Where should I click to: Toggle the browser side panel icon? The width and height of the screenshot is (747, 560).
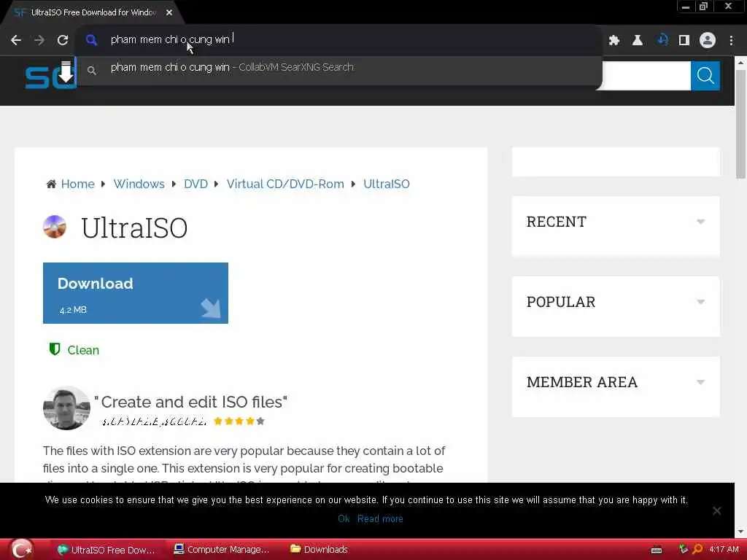point(684,40)
